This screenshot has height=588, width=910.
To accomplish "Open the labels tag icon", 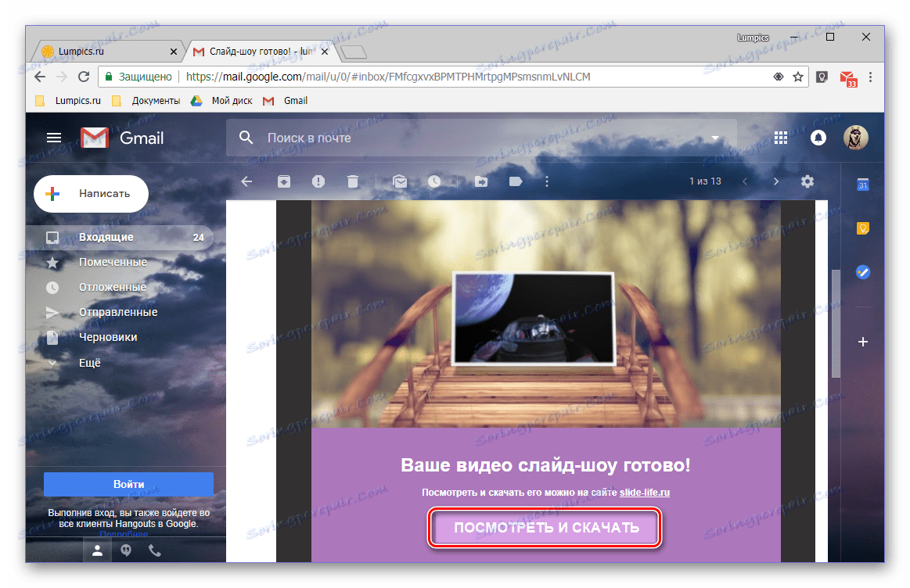I will click(516, 181).
